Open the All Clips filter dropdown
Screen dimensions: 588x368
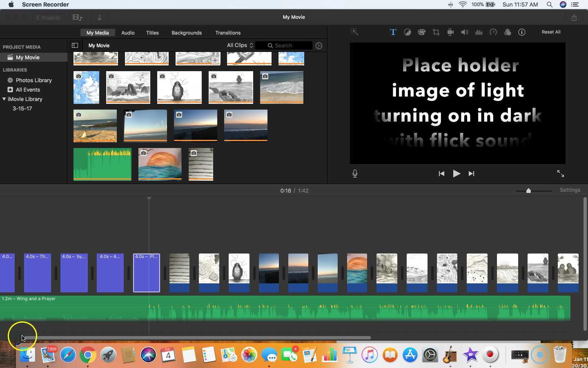pos(239,45)
